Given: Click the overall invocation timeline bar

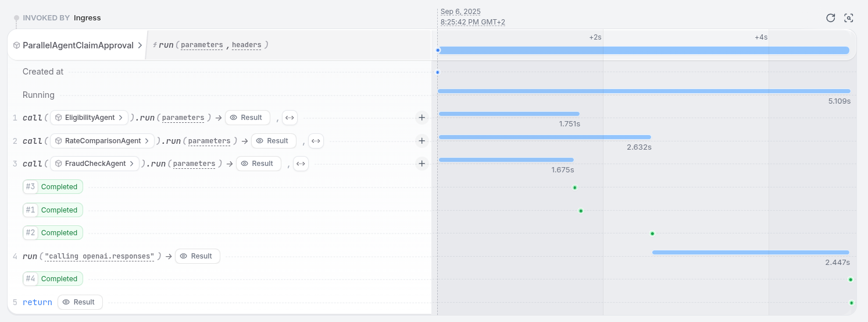Looking at the screenshot, I should tap(644, 50).
